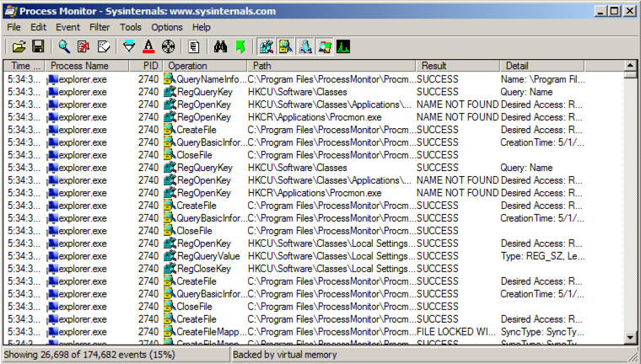
Task: Click the 'Backed by virtual memory' status text
Action: [285, 355]
